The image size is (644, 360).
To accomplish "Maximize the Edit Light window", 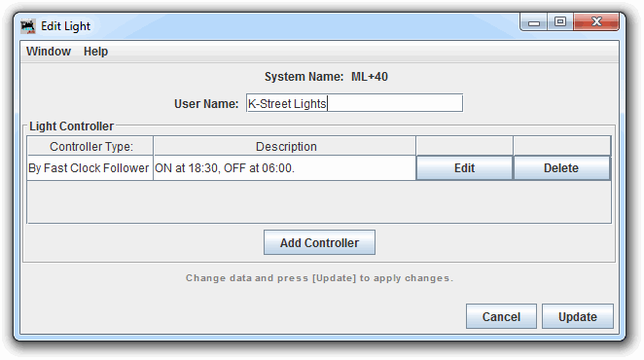I will [559, 21].
